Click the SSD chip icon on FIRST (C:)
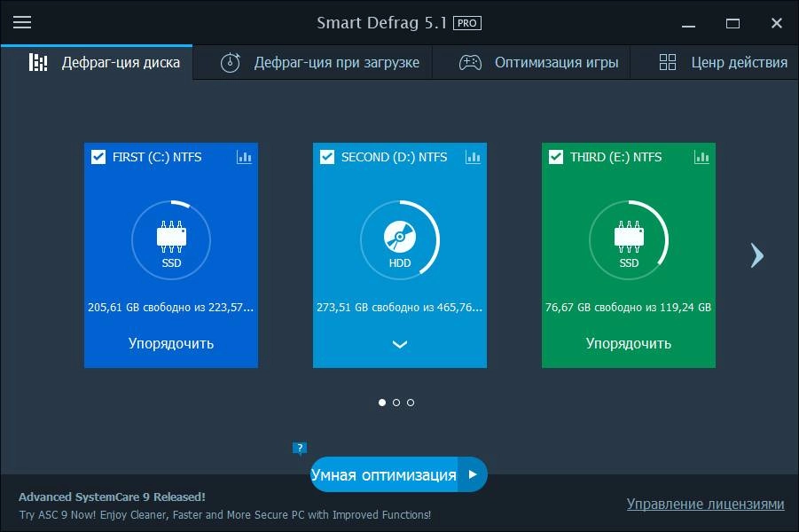799x532 pixels. click(x=171, y=237)
